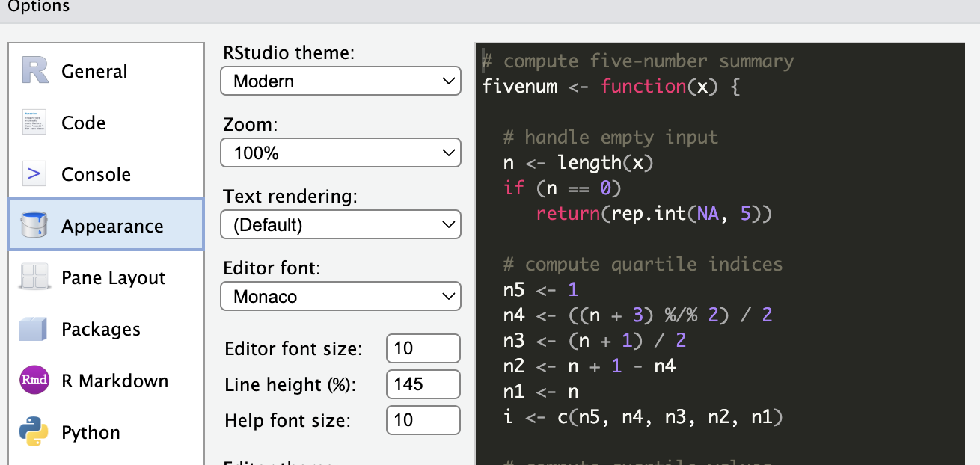
Task: Click the General R logo icon
Action: pos(35,71)
